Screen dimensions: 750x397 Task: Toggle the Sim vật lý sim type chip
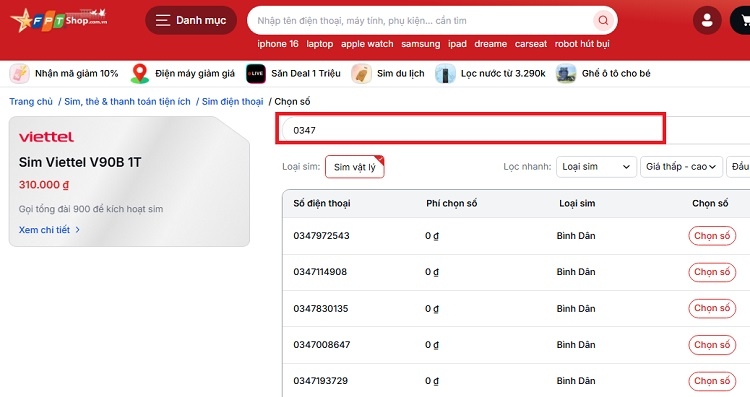tap(354, 167)
